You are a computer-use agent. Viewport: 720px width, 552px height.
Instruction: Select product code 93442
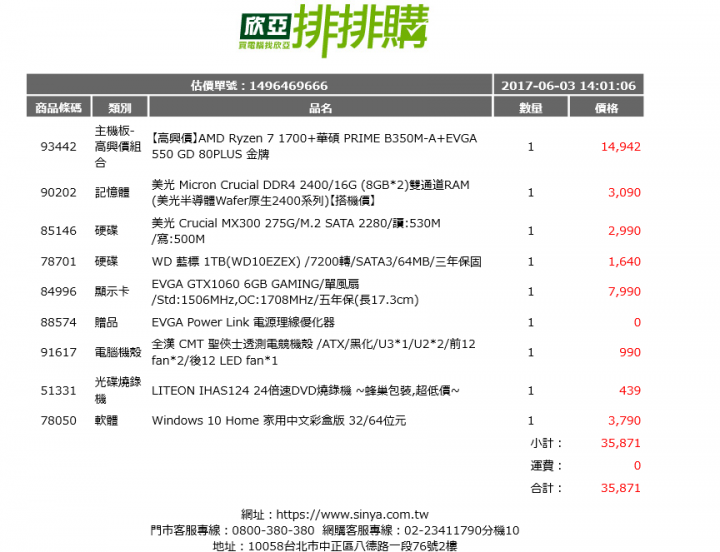pyautogui.click(x=58, y=146)
